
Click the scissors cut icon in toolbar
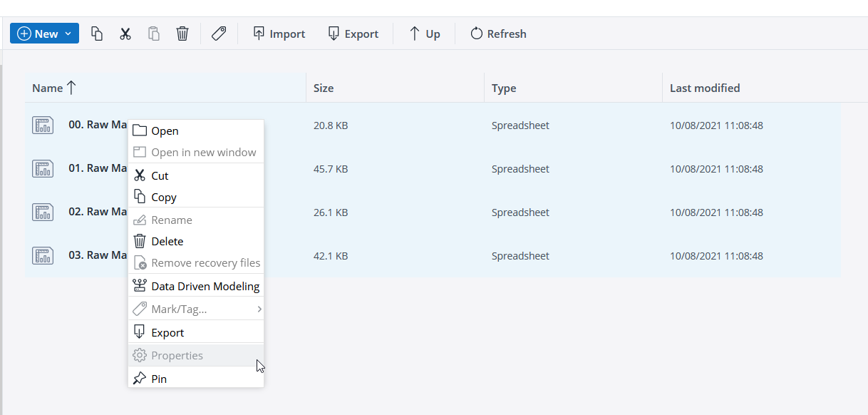pyautogui.click(x=125, y=34)
